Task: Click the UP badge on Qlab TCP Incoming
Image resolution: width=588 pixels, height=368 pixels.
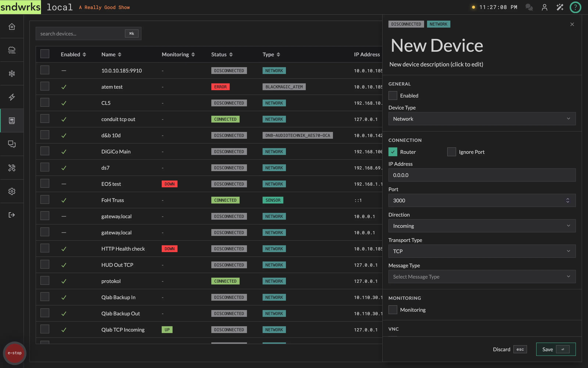Action: coord(167,330)
